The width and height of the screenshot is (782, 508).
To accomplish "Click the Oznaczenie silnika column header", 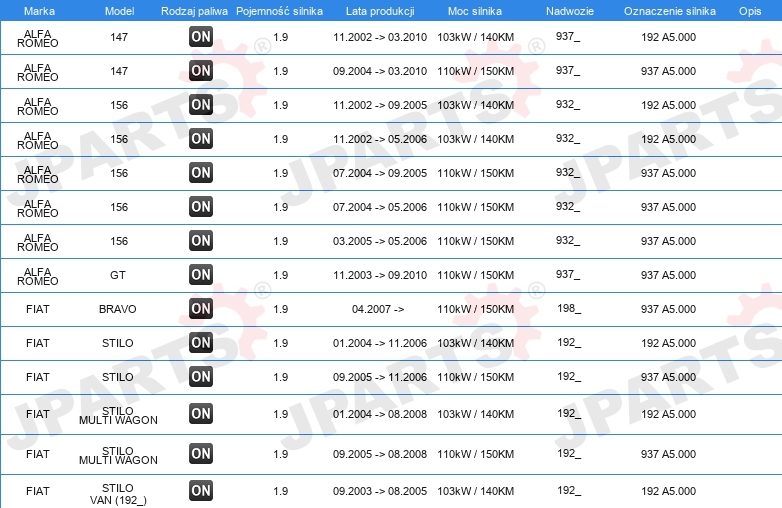I will click(x=670, y=11).
